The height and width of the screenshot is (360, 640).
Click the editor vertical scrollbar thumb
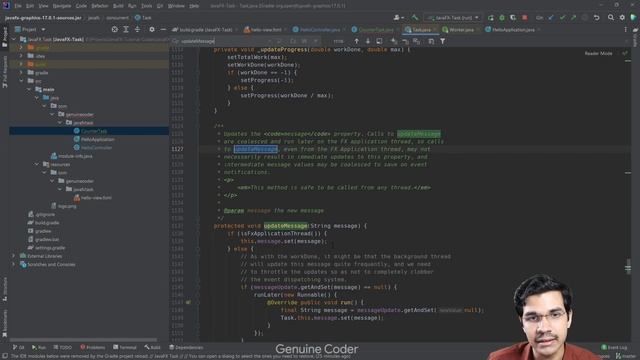pos(628,267)
